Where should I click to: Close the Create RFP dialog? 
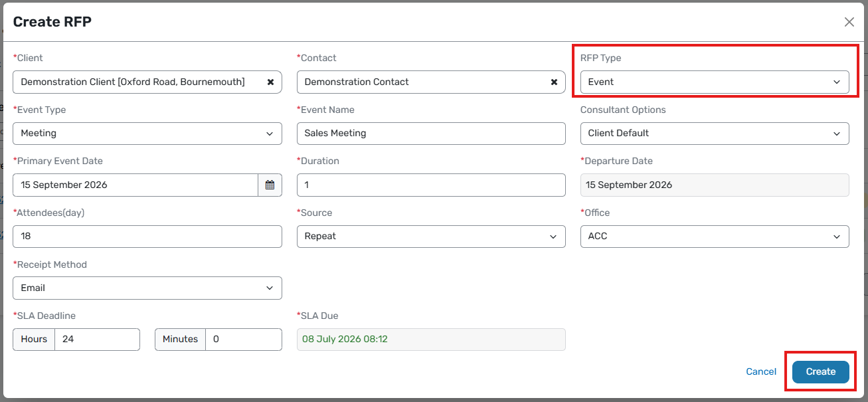pos(849,22)
